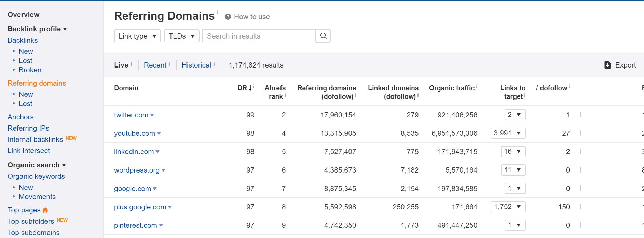Expand plus.google.com domain arrow
The height and width of the screenshot is (238, 644).
pyautogui.click(x=170, y=207)
